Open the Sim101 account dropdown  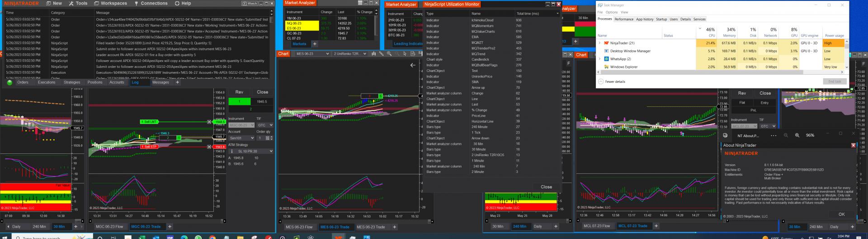coord(241,138)
